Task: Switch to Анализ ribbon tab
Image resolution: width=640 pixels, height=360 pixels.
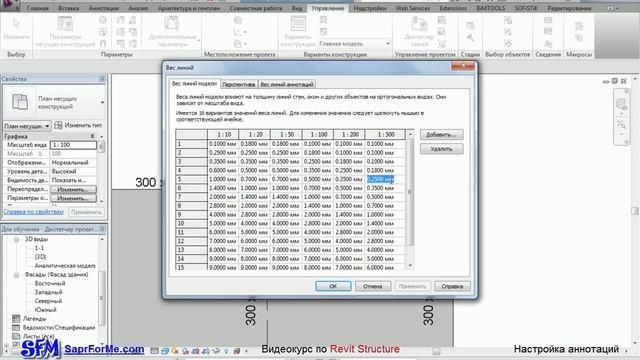Action: (138, 8)
